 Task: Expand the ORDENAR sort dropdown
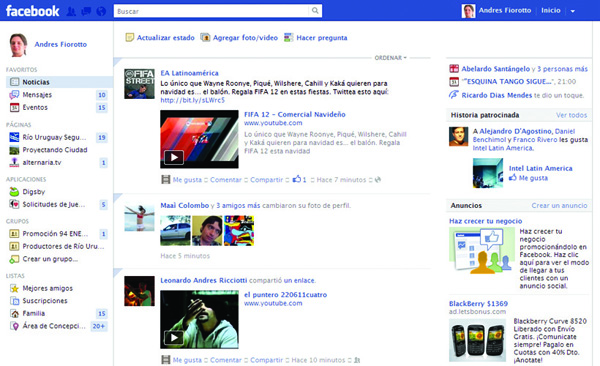(390, 58)
